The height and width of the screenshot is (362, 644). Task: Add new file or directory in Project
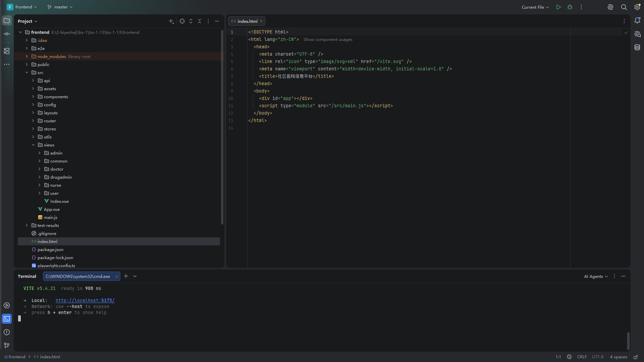point(171,21)
